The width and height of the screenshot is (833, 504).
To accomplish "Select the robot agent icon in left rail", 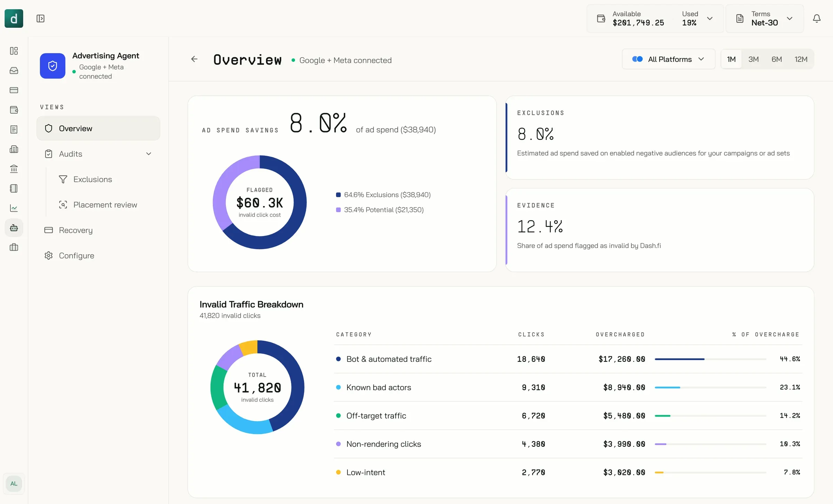I will (x=14, y=228).
